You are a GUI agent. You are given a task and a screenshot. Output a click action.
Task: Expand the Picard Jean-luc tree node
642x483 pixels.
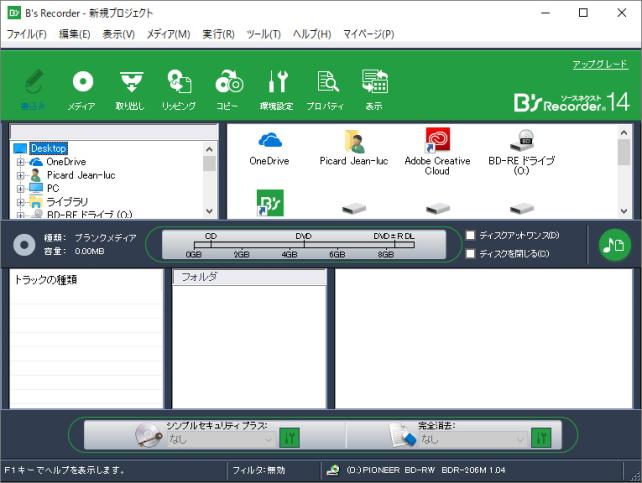pyautogui.click(x=20, y=175)
